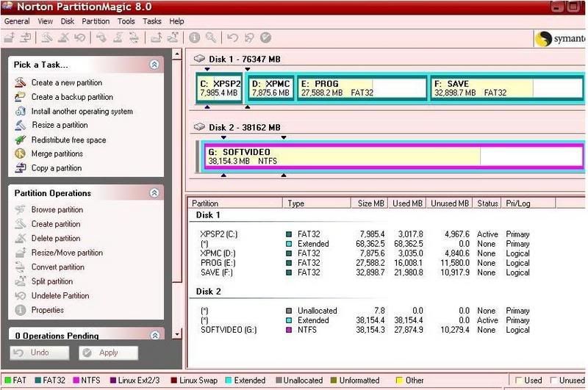Viewport: 588px width, 390px height.
Task: Click the Split partition operation icon
Action: coord(21,281)
